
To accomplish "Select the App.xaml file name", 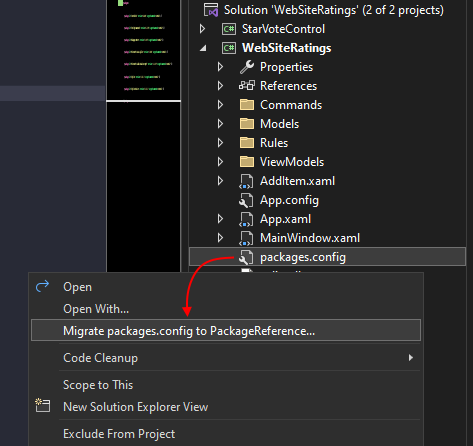I will click(x=285, y=219).
